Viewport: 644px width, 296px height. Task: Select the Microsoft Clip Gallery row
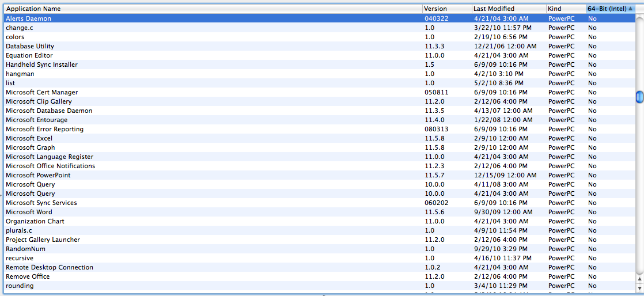(x=320, y=101)
